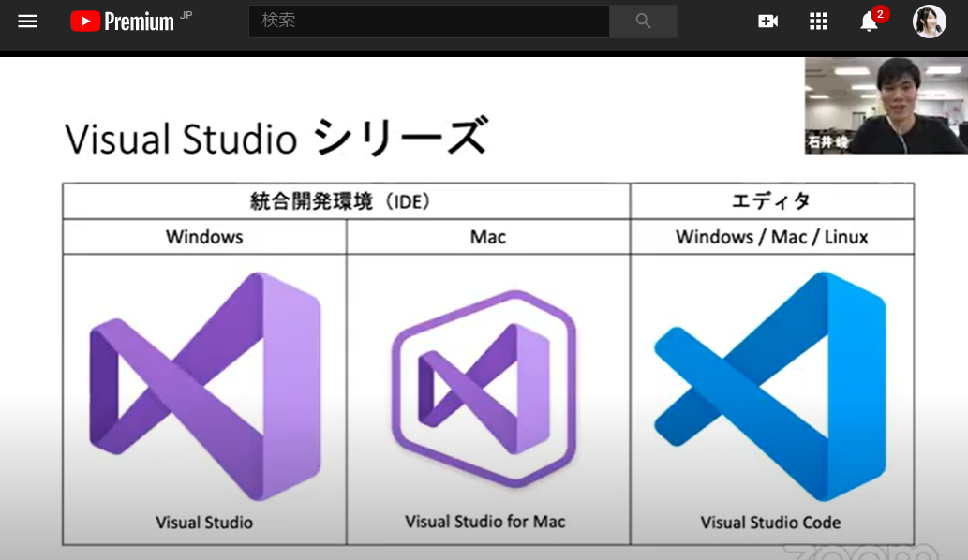Focus the 検索 search field
Viewport: 968px width, 560px height.
(429, 22)
